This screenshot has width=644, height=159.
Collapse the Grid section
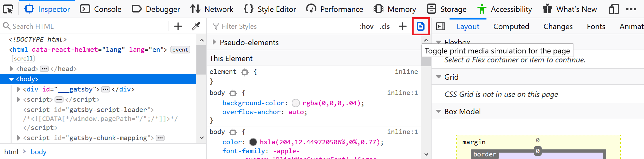(x=439, y=77)
